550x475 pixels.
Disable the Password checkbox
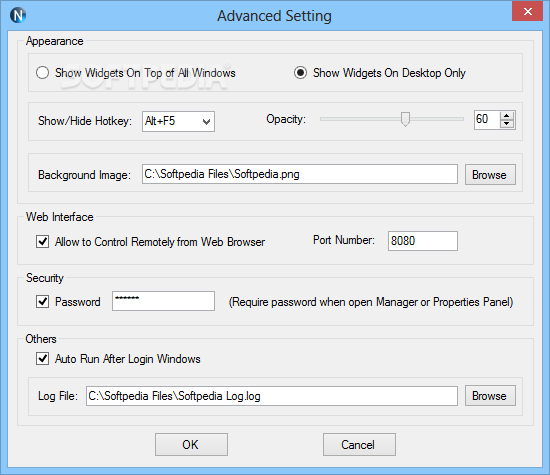[42, 301]
